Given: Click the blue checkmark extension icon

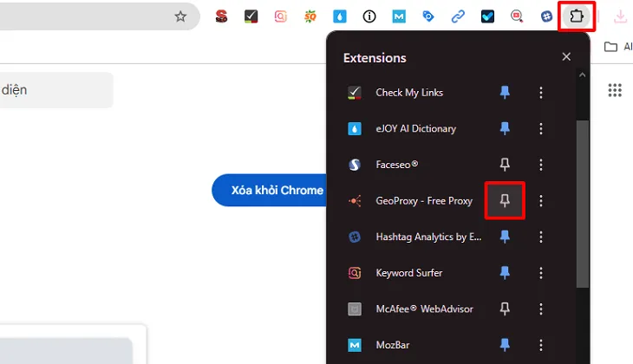Looking at the screenshot, I should (x=487, y=16).
